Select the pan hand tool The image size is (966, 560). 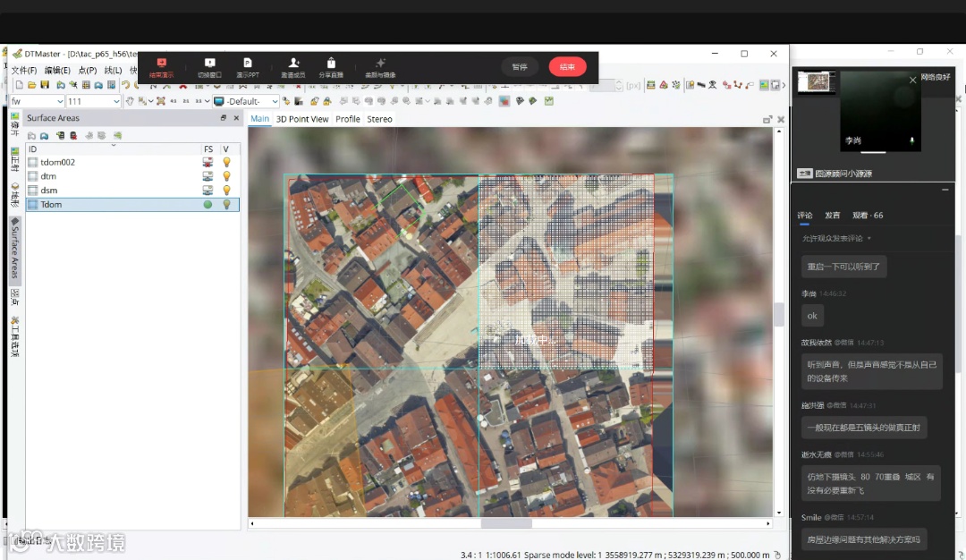(x=130, y=101)
